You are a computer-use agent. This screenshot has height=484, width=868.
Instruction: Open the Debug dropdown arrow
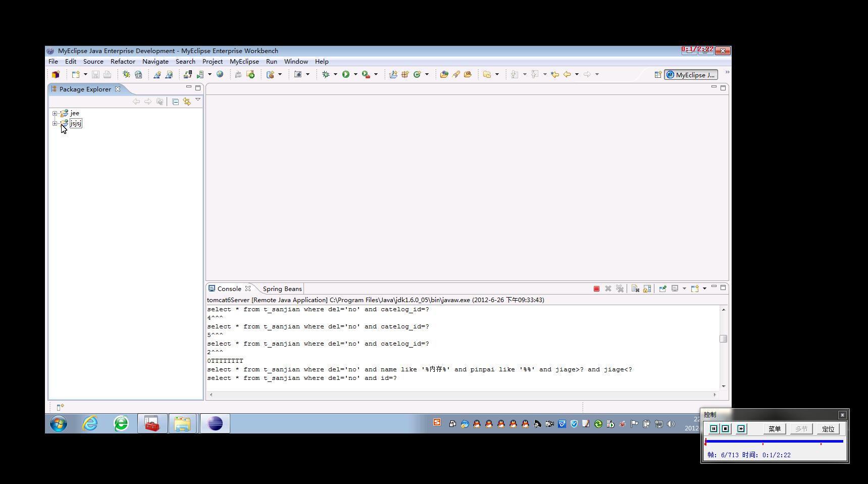[335, 74]
